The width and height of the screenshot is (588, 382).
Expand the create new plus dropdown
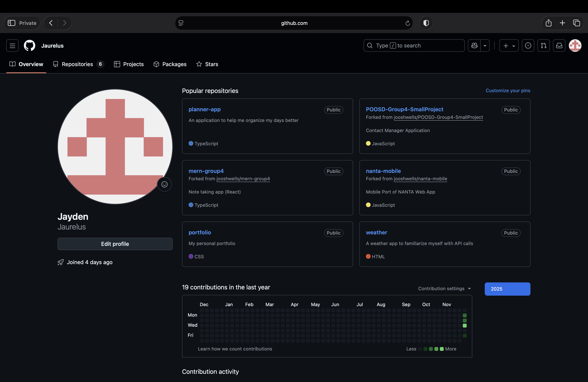pos(509,46)
